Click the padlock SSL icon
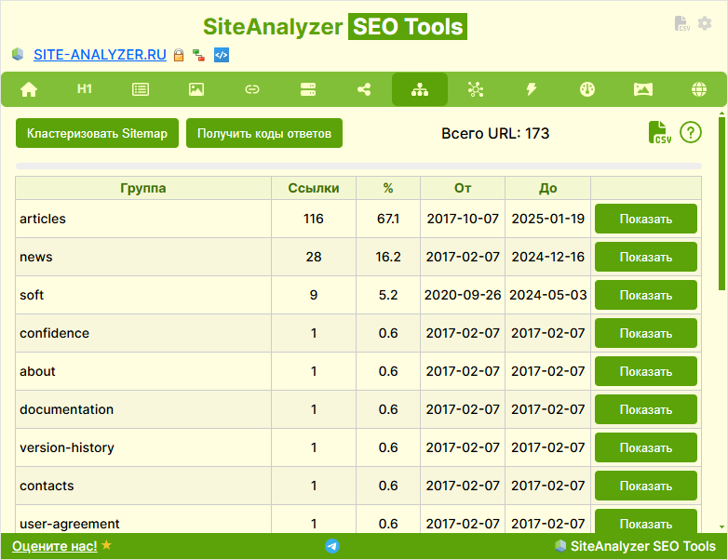The height and width of the screenshot is (560, 728). click(x=179, y=55)
